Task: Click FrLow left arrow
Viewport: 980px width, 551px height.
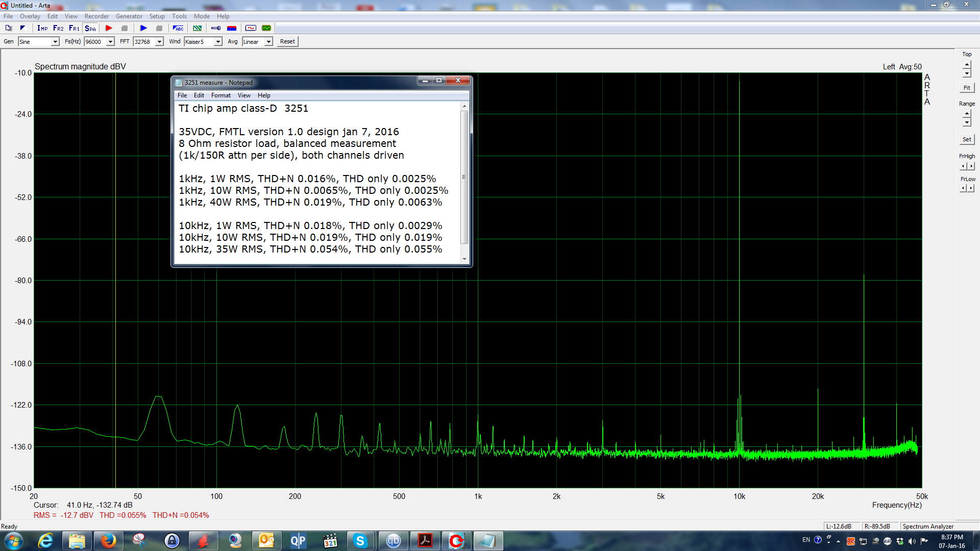Action: (x=963, y=188)
